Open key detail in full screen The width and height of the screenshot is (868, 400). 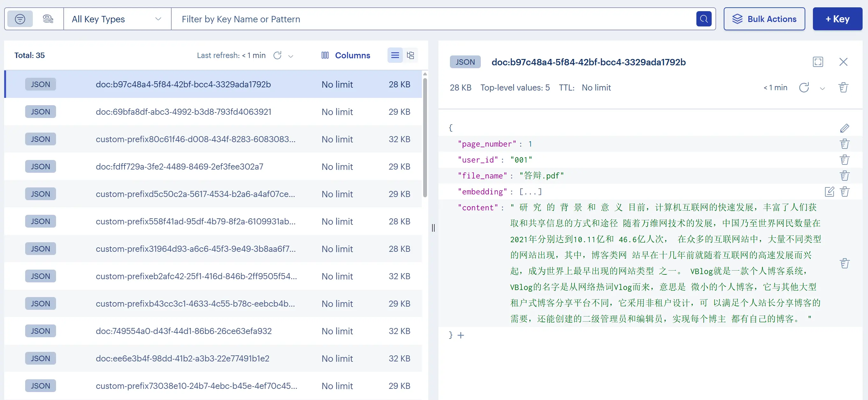click(x=817, y=62)
